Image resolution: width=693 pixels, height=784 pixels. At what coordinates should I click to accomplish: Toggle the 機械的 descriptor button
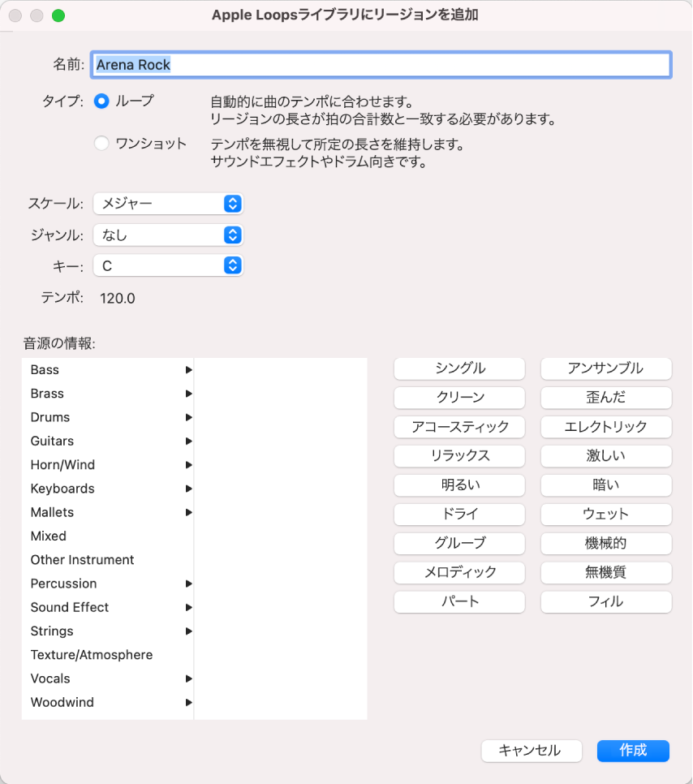pyautogui.click(x=606, y=543)
